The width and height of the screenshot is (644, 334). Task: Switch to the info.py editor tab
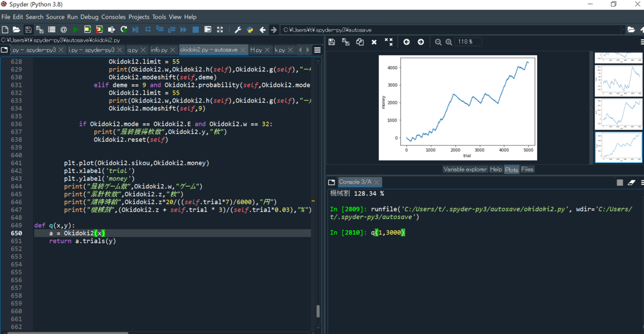pos(159,50)
